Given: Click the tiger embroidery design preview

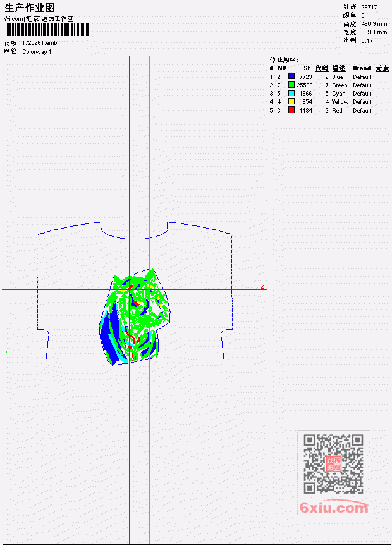Looking at the screenshot, I should click(x=135, y=316).
